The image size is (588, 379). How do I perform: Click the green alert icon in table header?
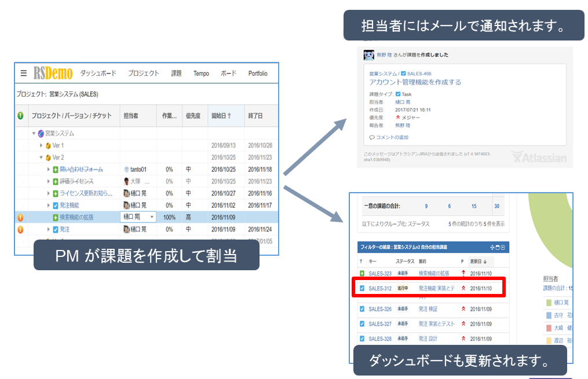20,116
